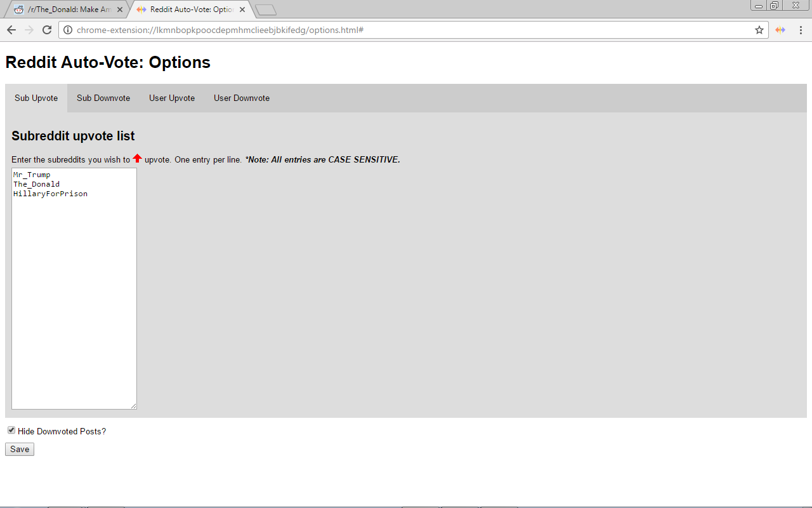Click inside the subreddit upvote list textarea

point(74,289)
